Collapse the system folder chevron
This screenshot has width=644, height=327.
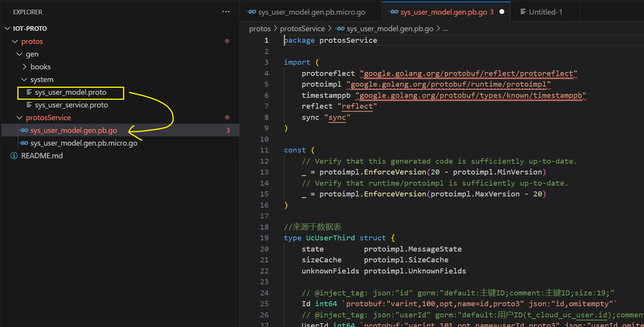[x=24, y=79]
